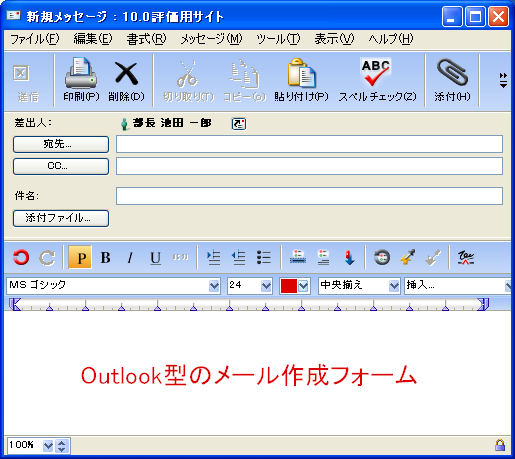
Task: Open the ヘルプ(H) menu
Action: [x=391, y=39]
